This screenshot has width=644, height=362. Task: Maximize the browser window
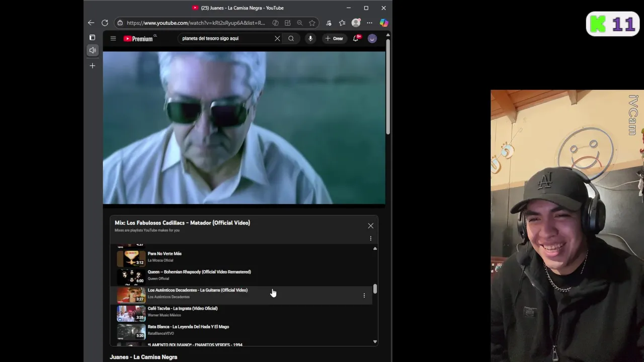click(366, 8)
